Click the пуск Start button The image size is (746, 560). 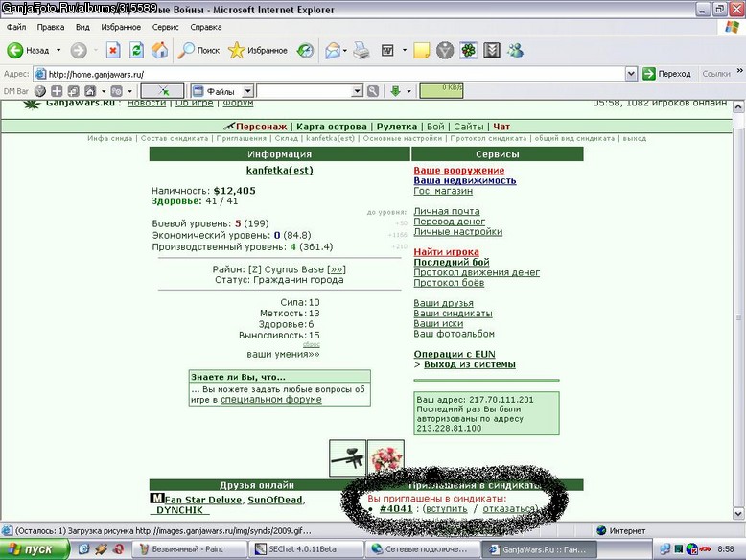click(35, 549)
